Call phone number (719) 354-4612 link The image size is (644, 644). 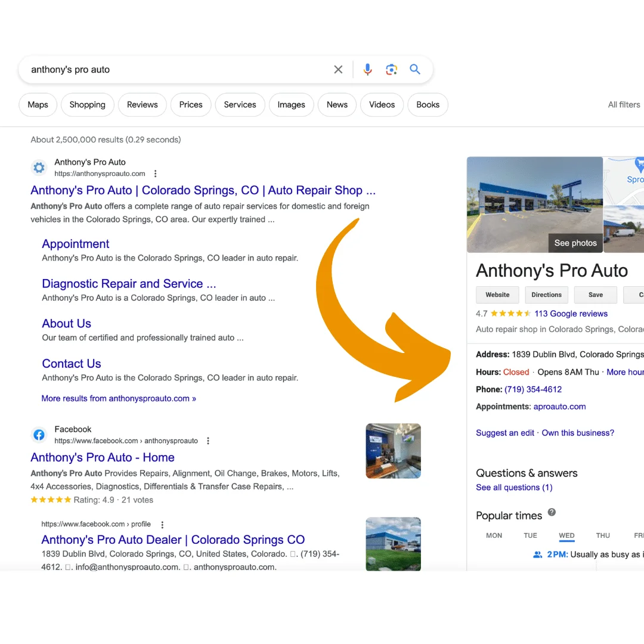point(533,389)
